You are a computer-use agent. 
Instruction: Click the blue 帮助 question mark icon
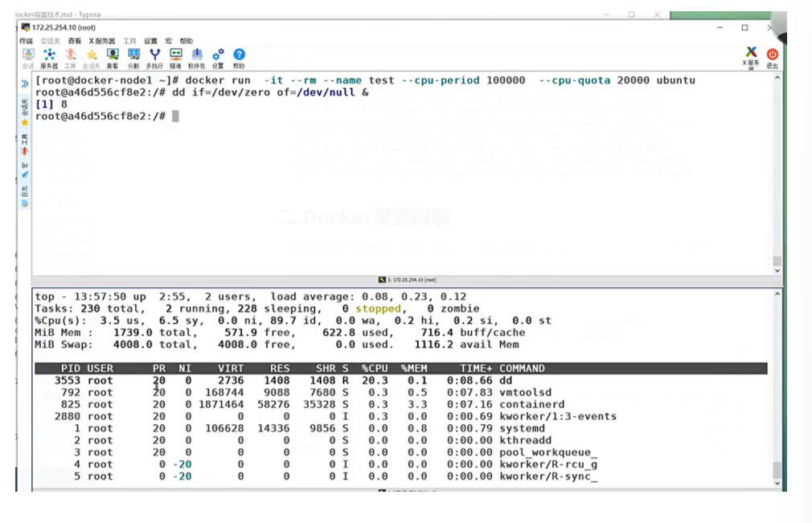(x=239, y=58)
